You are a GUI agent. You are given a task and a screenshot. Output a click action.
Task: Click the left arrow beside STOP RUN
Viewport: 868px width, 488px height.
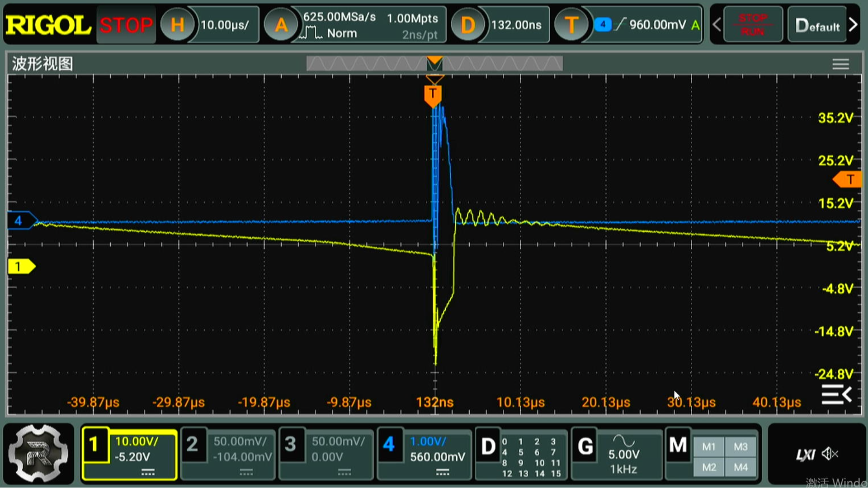click(717, 25)
